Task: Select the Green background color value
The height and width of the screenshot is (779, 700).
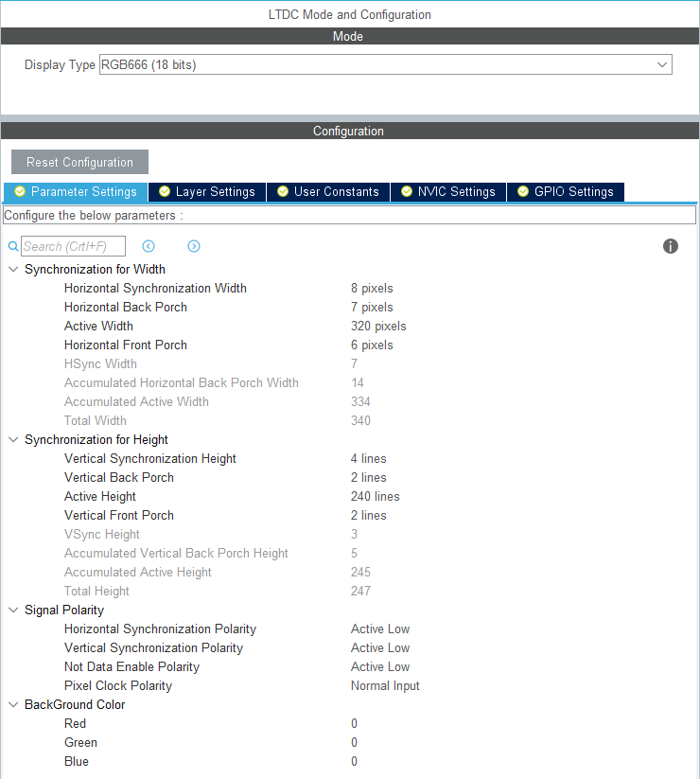Action: [354, 742]
